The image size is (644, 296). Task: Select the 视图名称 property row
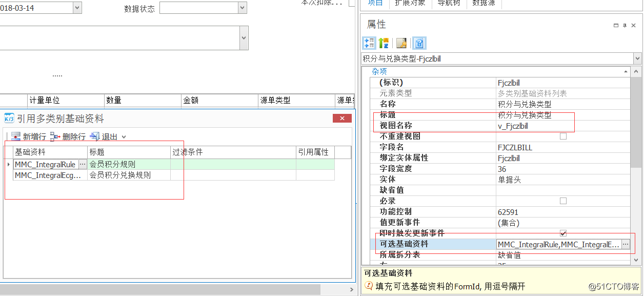tap(500, 126)
